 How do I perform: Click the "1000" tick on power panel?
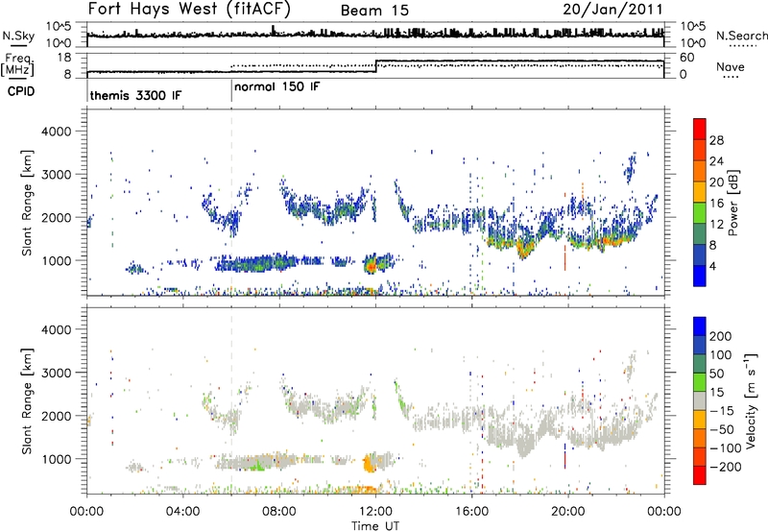tap(56, 260)
